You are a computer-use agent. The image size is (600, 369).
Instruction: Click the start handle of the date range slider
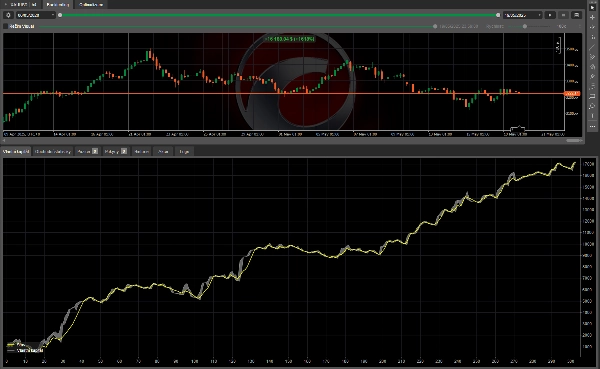(60, 15)
